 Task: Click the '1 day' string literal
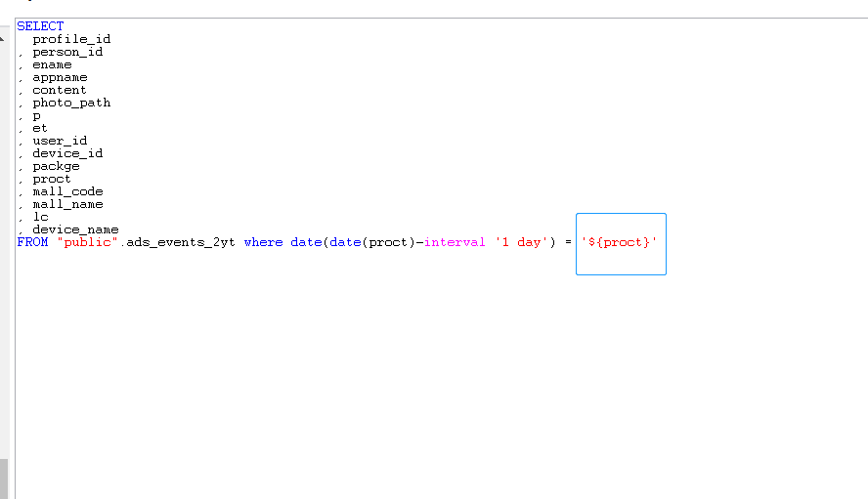pos(521,242)
